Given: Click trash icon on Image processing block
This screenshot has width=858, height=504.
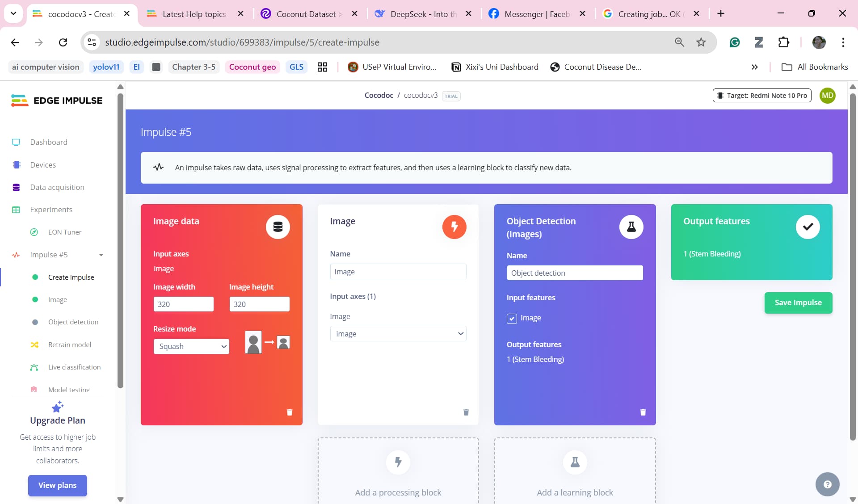Looking at the screenshot, I should pos(466,412).
